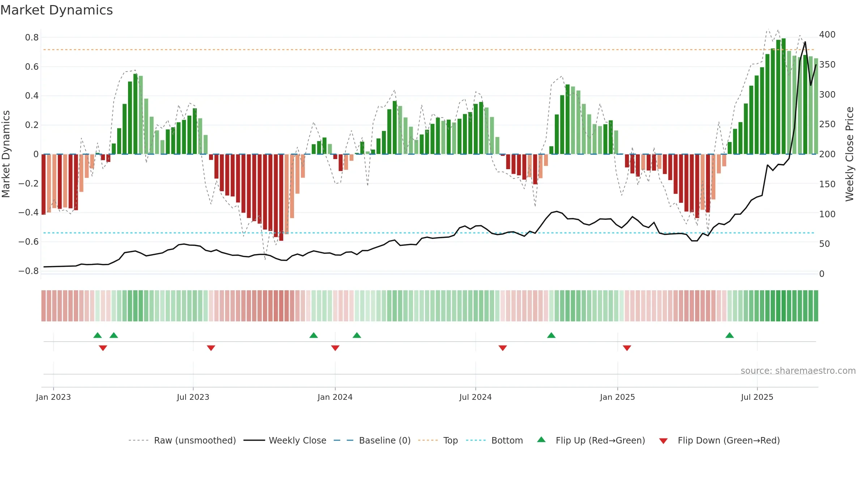Click the Flip Down marker after Jan 2025

[627, 348]
